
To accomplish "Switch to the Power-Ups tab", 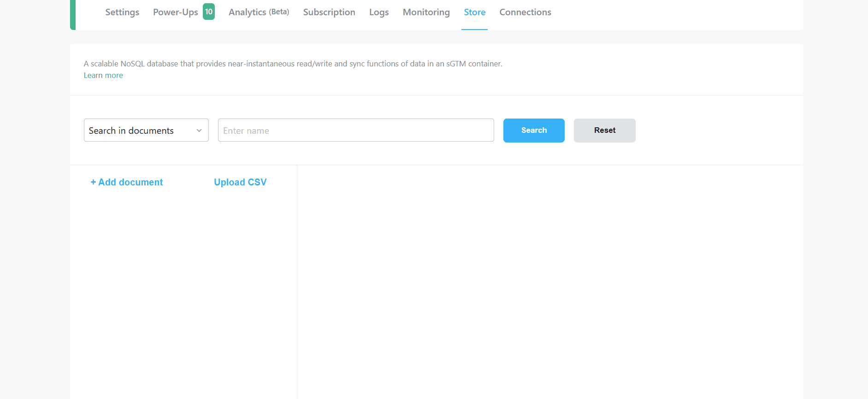I will coord(176,12).
